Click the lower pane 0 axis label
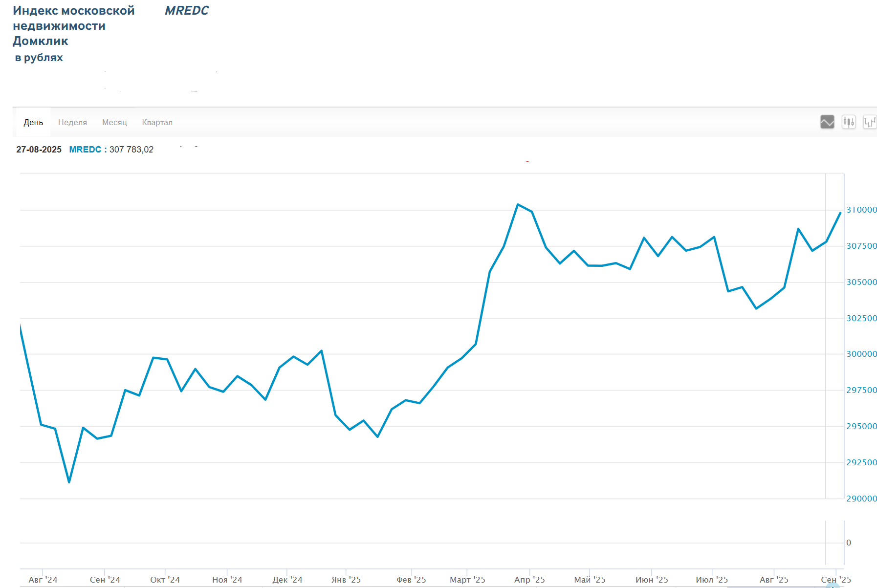The width and height of the screenshot is (877, 588). tap(849, 543)
